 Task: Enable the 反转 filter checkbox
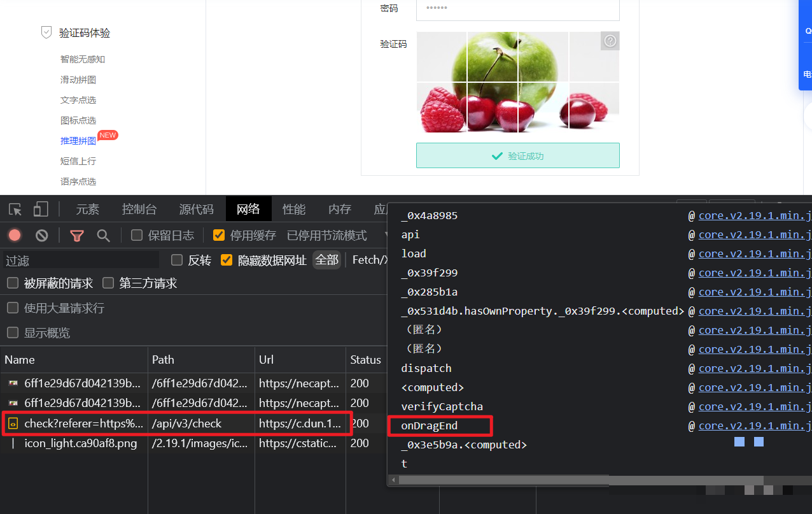click(x=178, y=260)
